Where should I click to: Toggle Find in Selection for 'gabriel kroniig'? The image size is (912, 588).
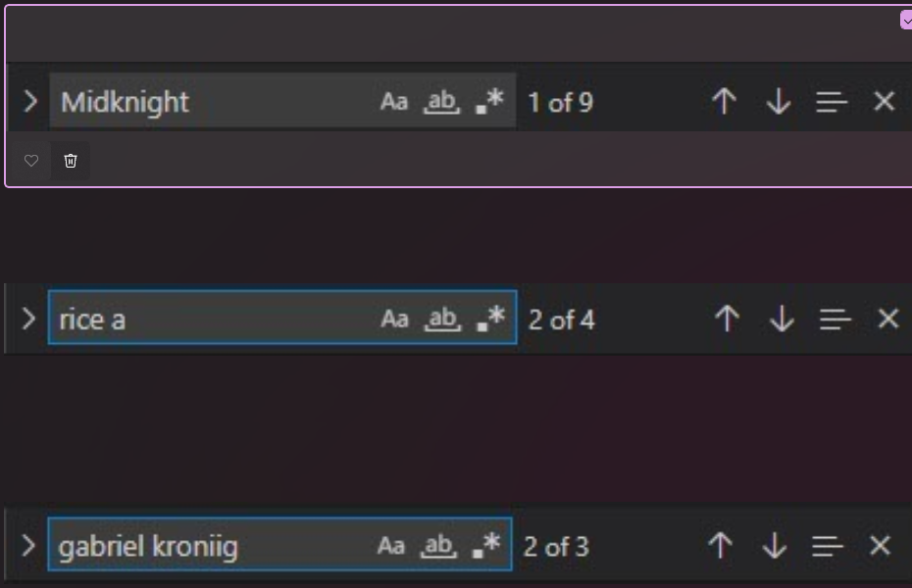(x=828, y=546)
